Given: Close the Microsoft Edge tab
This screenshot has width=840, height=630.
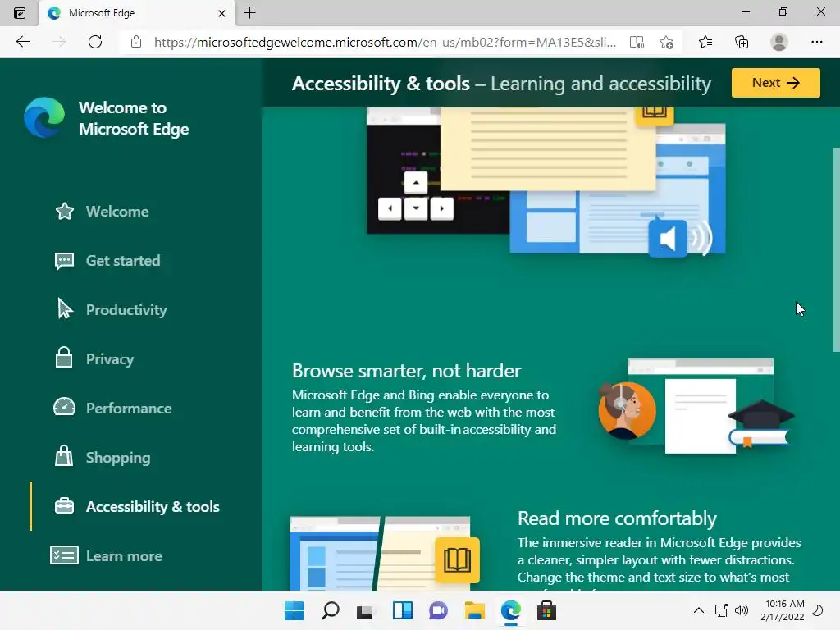Looking at the screenshot, I should click(x=221, y=13).
